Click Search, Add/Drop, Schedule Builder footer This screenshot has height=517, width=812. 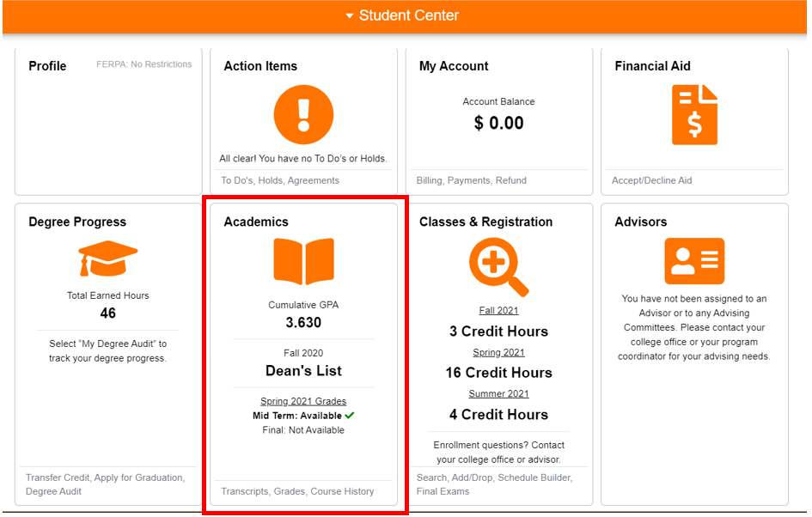click(493, 477)
